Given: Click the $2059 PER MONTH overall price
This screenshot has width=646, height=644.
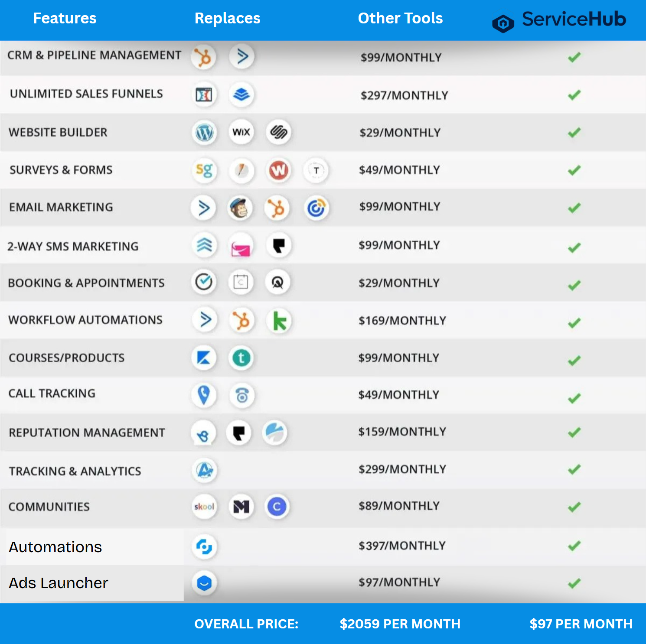Looking at the screenshot, I should click(x=400, y=624).
